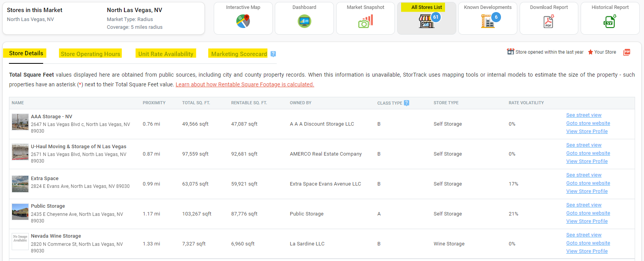This screenshot has height=261, width=644.
Task: Click the NAME column header
Action: coord(18,103)
